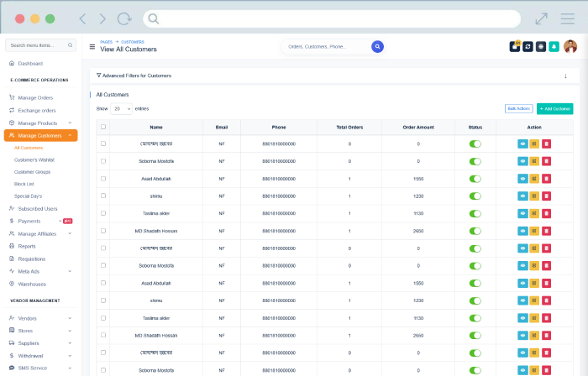Click the Add Customer button

click(x=554, y=109)
